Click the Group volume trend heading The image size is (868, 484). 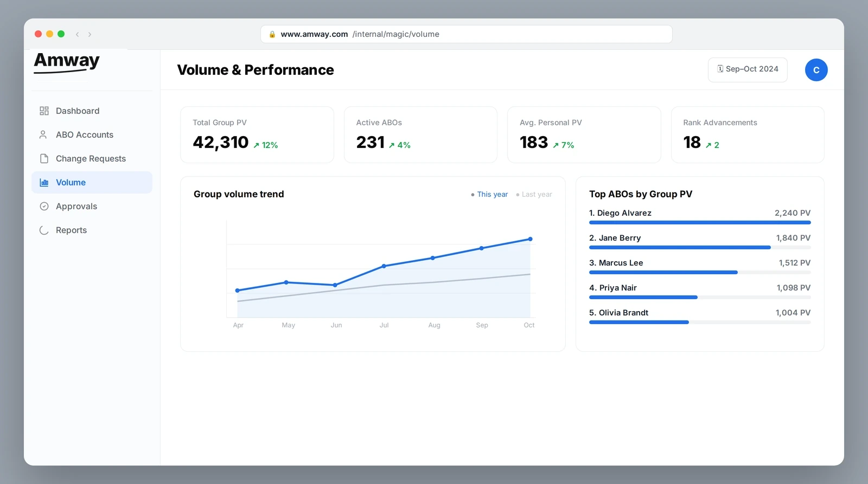pos(239,194)
